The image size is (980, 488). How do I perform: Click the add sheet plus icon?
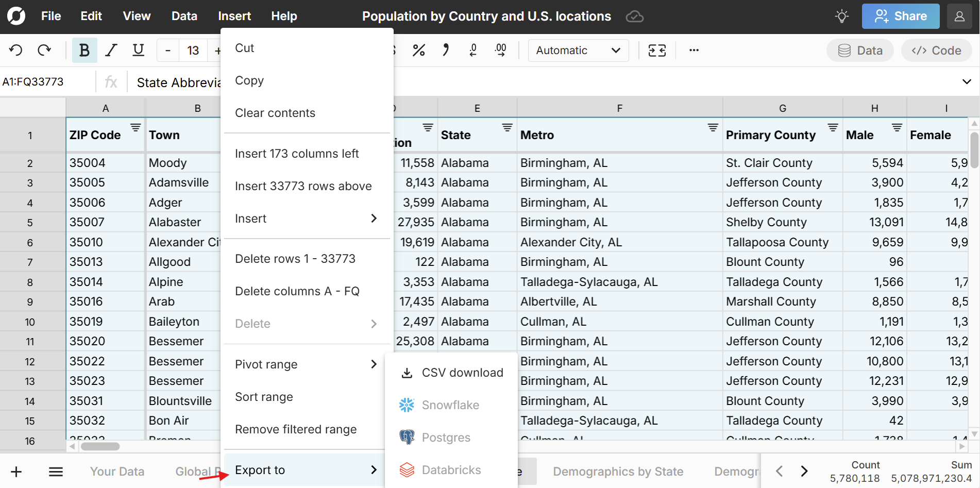click(16, 472)
